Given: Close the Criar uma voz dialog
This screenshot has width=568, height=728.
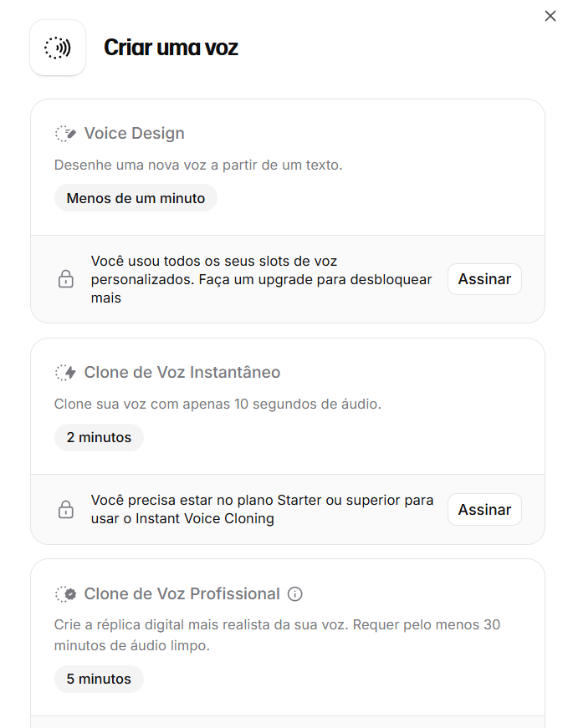Looking at the screenshot, I should 550,16.
